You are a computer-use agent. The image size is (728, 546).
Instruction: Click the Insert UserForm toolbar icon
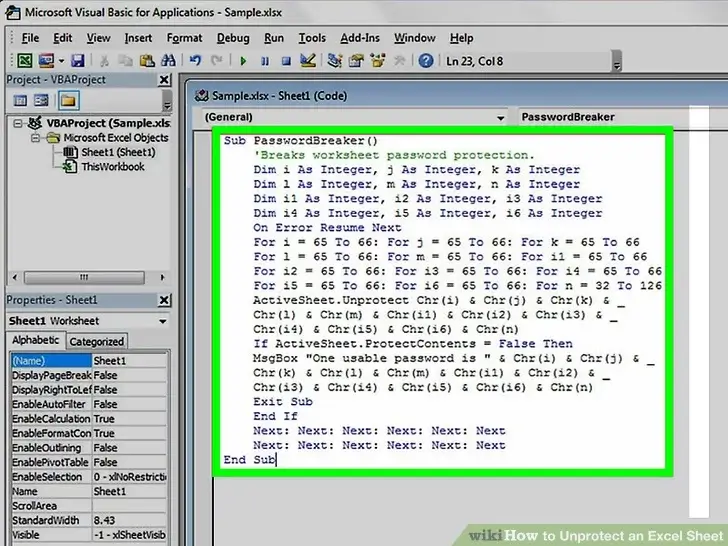point(46,61)
